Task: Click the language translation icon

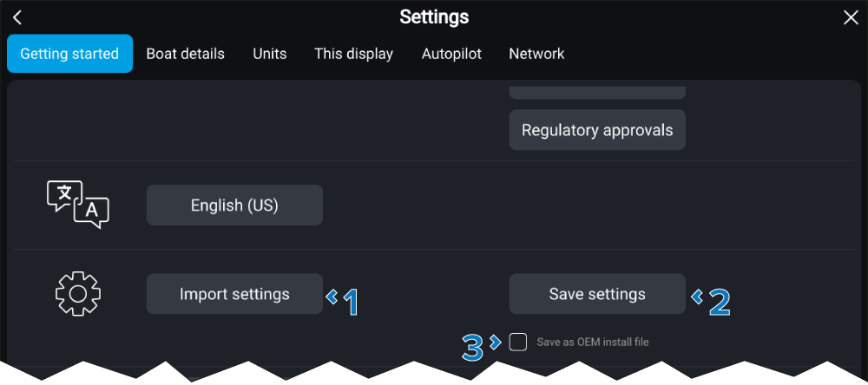Action: (78, 205)
